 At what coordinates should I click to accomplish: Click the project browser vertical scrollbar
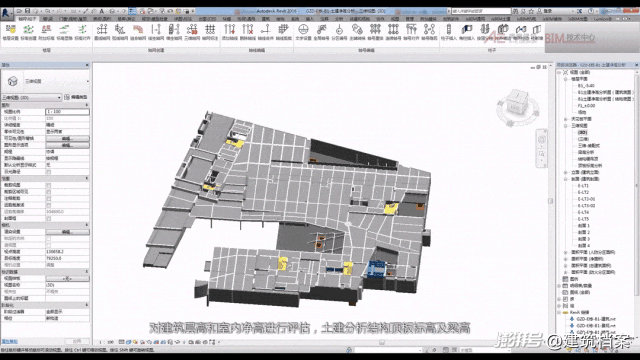click(637, 184)
